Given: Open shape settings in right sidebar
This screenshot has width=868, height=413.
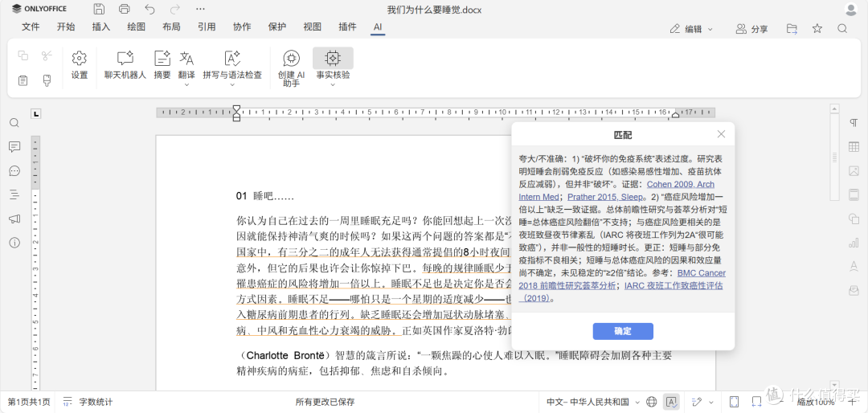Looking at the screenshot, I should tap(854, 219).
